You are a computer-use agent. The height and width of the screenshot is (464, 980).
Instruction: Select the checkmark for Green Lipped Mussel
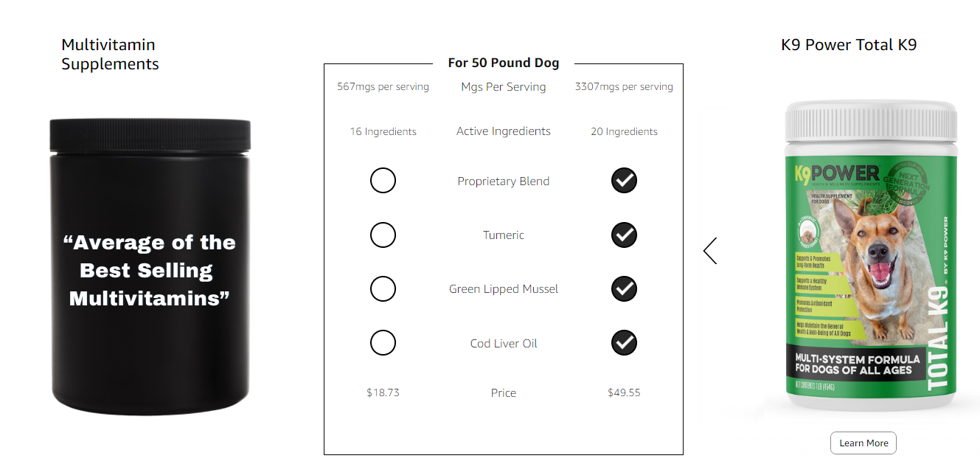(624, 288)
